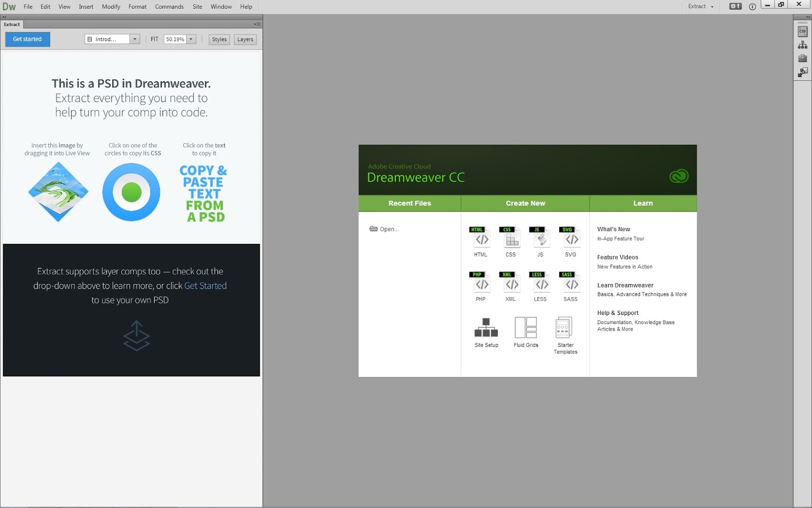Screen dimensions: 812x508
Task: Open the Site menu
Action: (x=197, y=7)
